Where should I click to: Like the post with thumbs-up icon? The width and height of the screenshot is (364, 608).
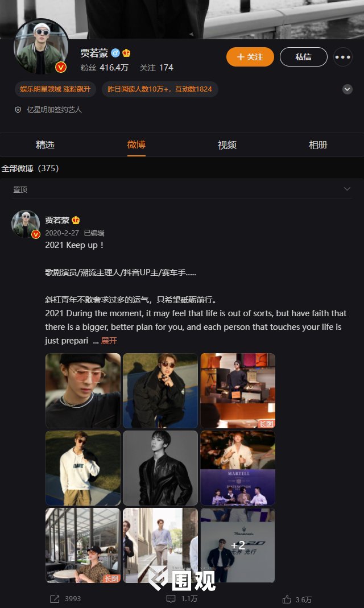point(287,599)
